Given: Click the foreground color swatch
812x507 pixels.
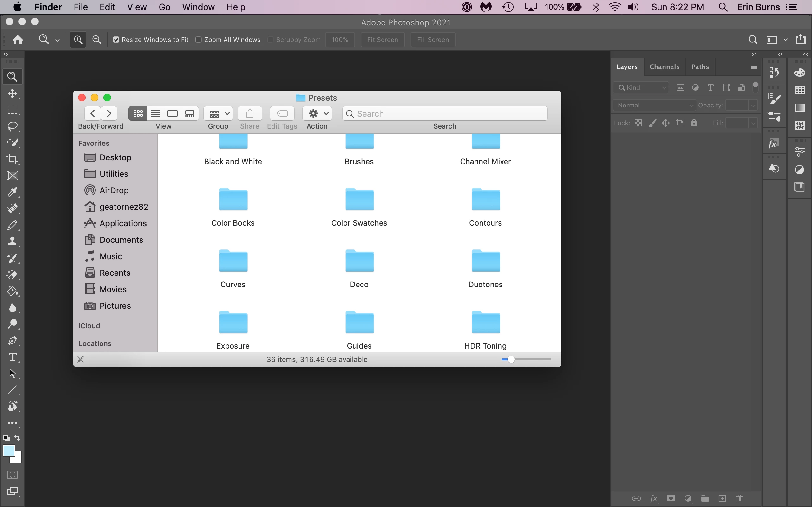Looking at the screenshot, I should (x=8, y=450).
